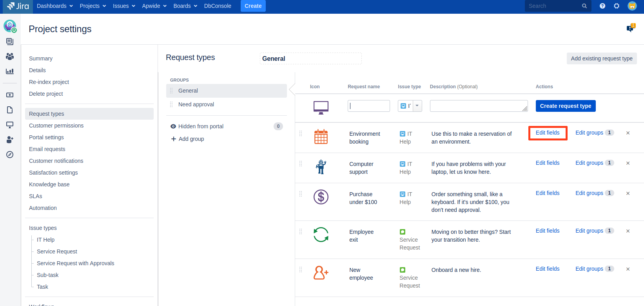Viewport: 644px width, 306px height.
Task: Select the Need approval group
Action: click(196, 104)
